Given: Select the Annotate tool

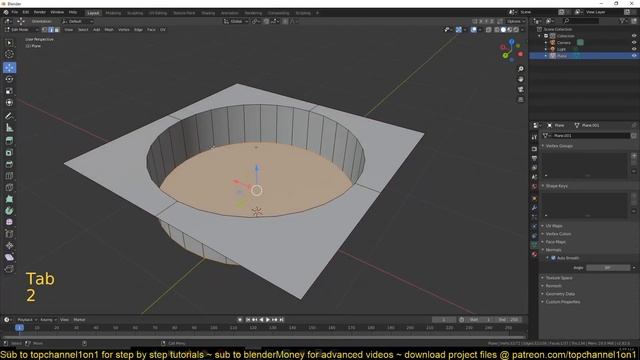Looking at the screenshot, I should [9, 116].
